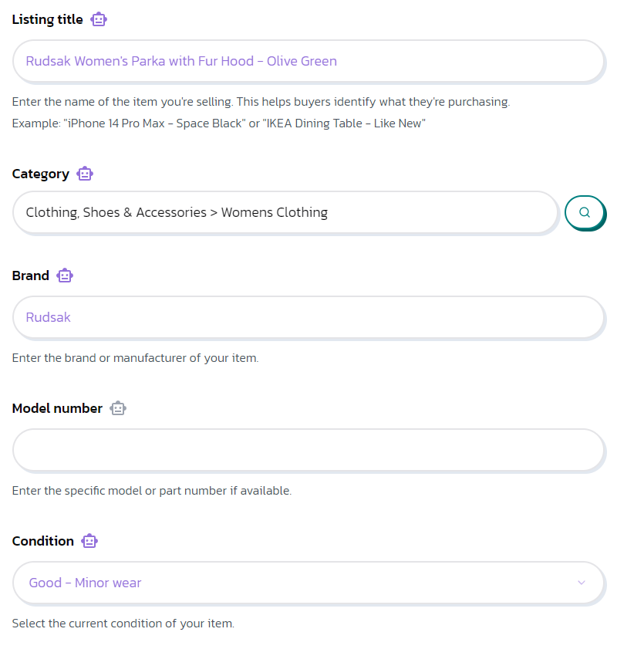
Task: Open the 'Good - Minor wear' condition selector
Action: tap(293, 583)
